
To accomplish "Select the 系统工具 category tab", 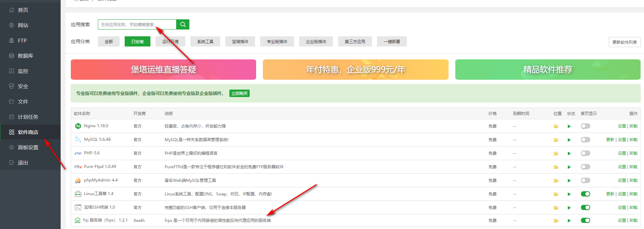I will coord(205,41).
